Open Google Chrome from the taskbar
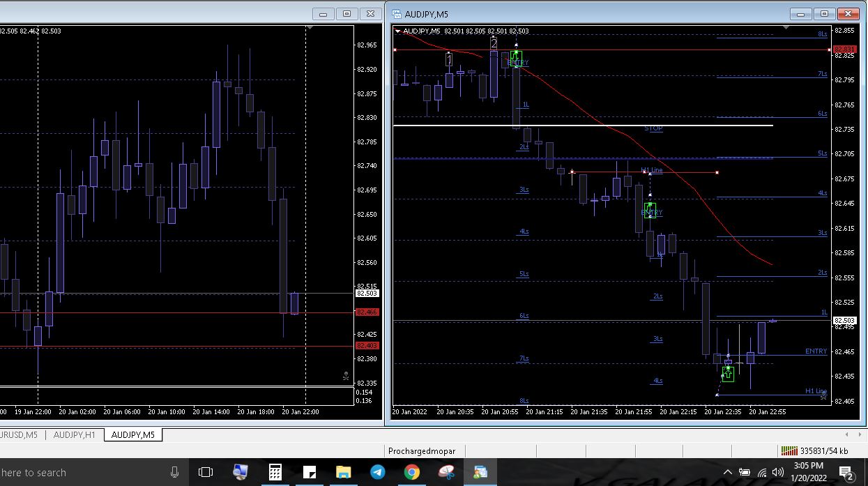Screen dimensions: 868x486 click(x=412, y=472)
